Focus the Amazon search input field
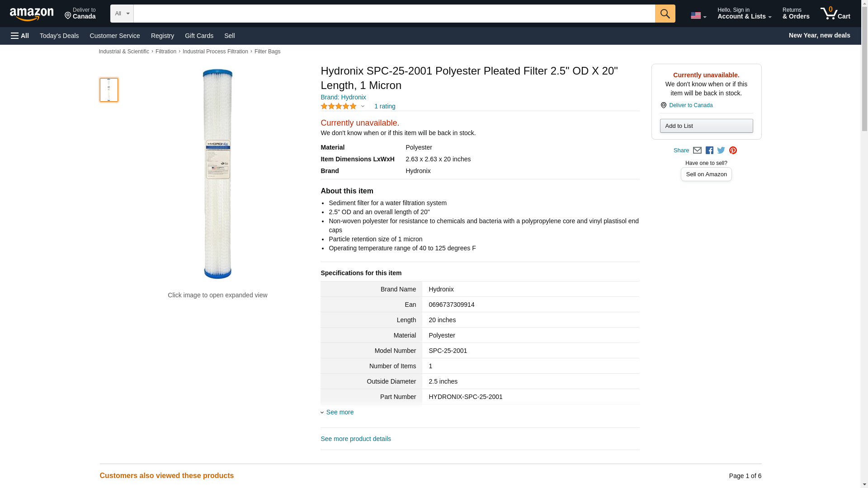 click(x=394, y=14)
